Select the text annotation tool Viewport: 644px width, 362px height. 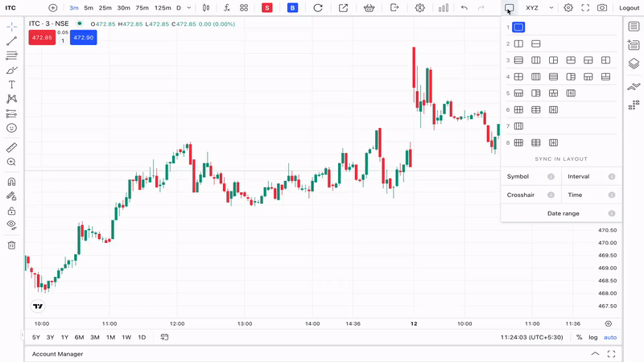pyautogui.click(x=11, y=84)
